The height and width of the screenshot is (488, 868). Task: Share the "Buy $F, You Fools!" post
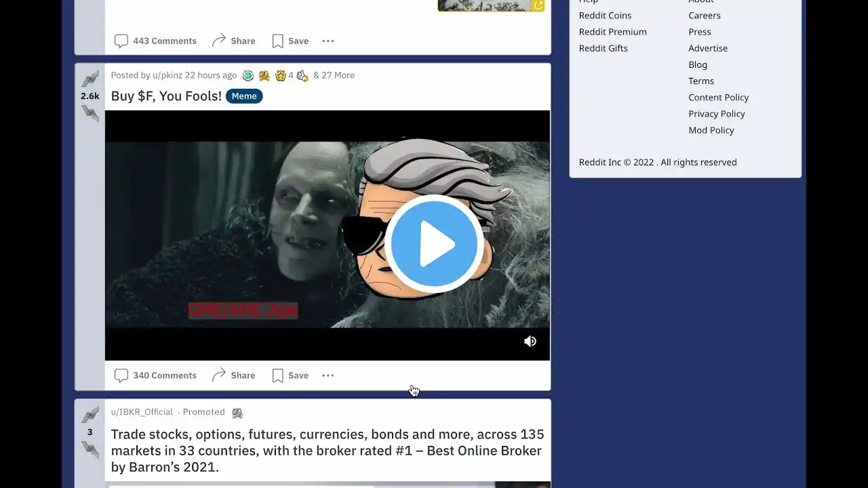point(233,375)
